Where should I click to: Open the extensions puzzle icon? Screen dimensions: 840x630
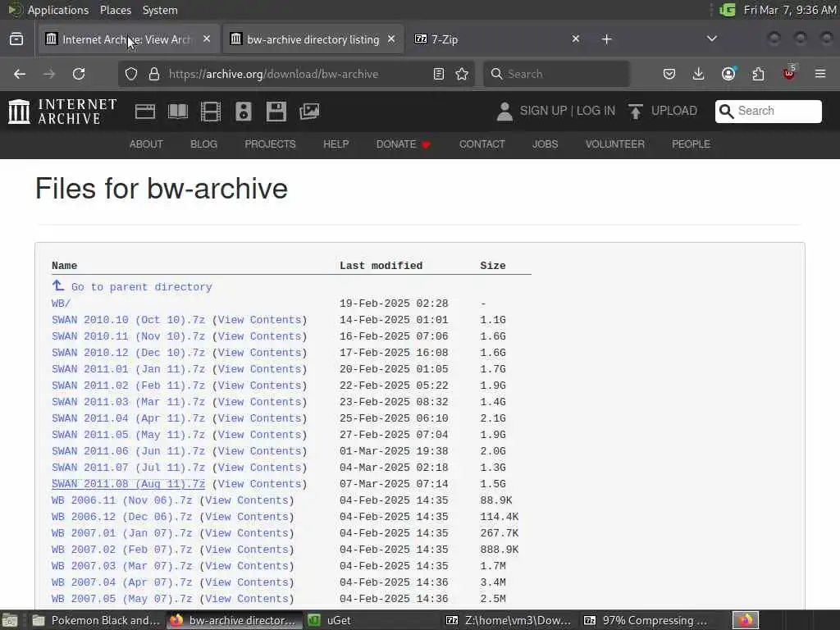[758, 74]
